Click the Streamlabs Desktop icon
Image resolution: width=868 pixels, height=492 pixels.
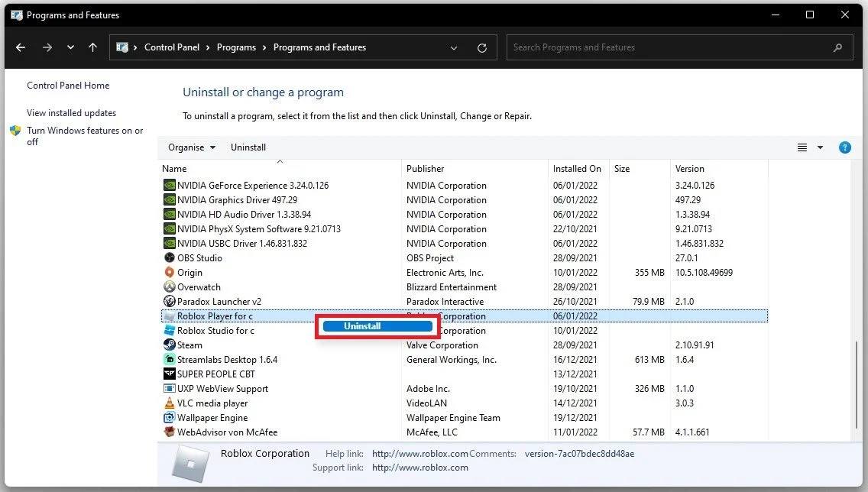pyautogui.click(x=170, y=360)
